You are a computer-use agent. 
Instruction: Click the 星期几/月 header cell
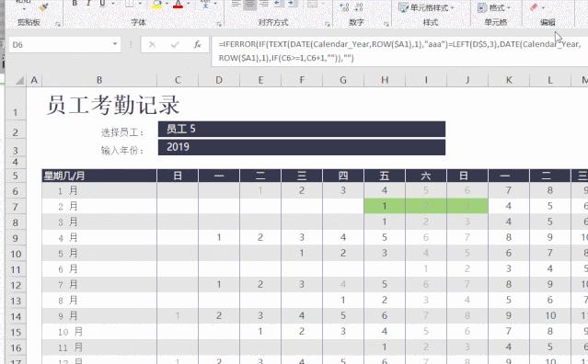[99, 176]
